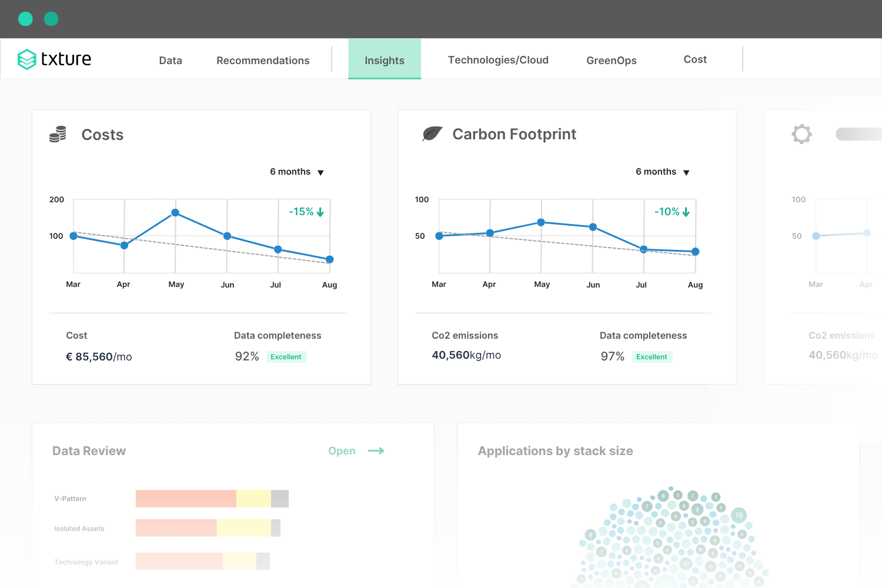Click the Excellent badge under Costs completeness

point(286,357)
